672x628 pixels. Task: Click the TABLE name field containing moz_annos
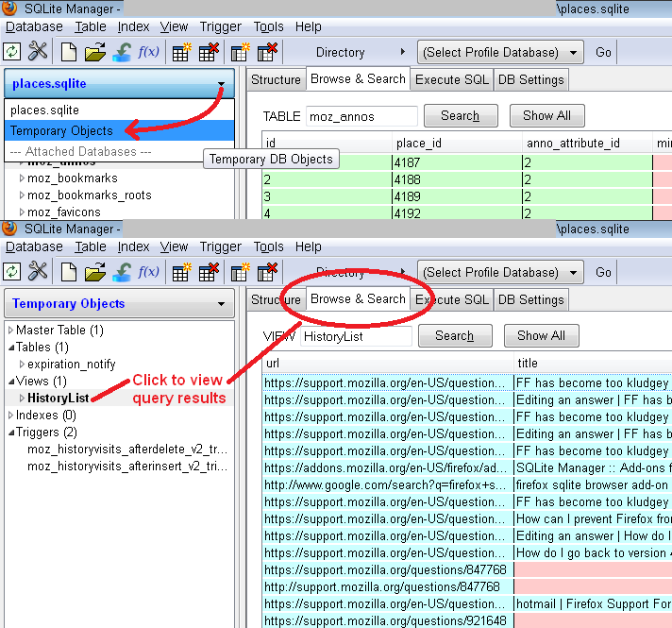pyautogui.click(x=361, y=116)
